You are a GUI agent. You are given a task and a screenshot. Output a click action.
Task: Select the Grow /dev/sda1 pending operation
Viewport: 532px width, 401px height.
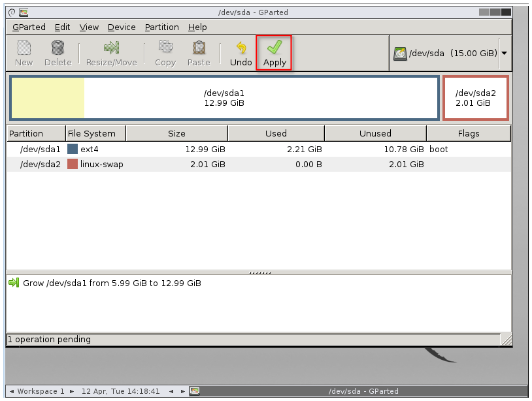tap(112, 283)
